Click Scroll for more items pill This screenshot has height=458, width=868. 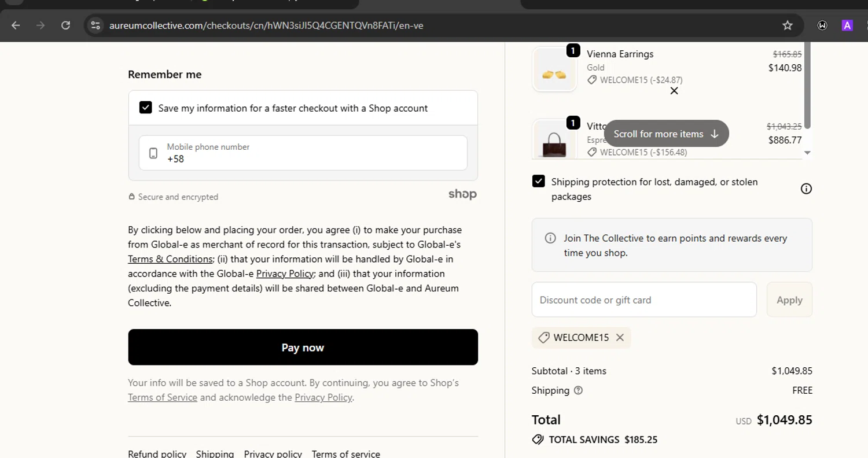667,134
